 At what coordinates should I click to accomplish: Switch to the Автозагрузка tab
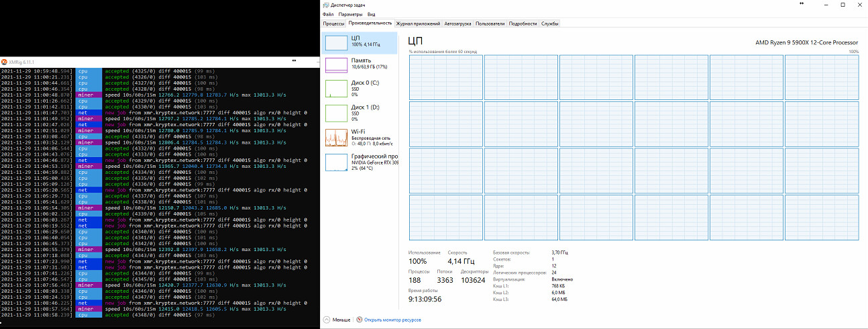point(458,23)
